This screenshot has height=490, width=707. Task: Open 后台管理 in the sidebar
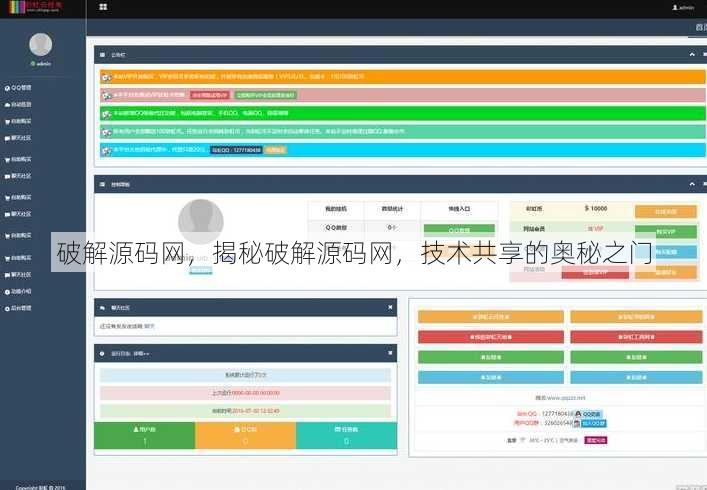[18, 308]
